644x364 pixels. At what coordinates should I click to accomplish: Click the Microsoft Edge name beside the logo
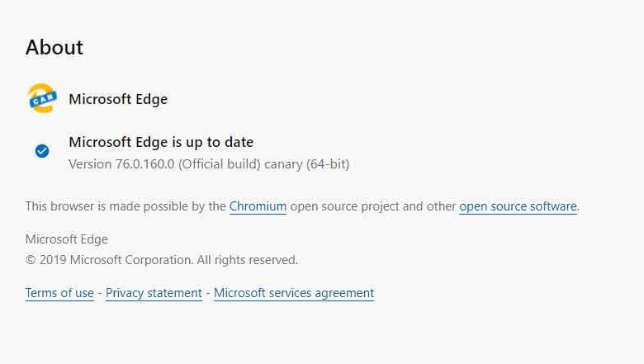[x=118, y=99]
